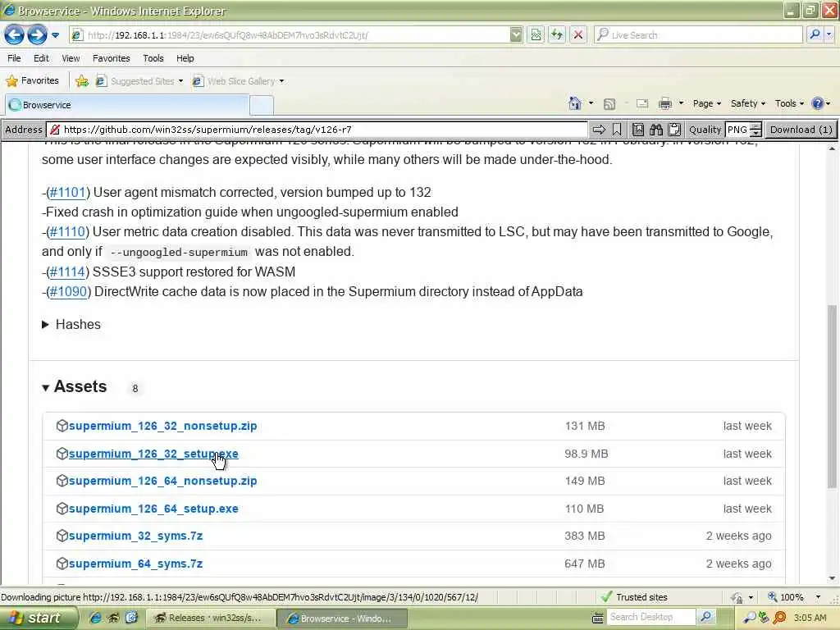The height and width of the screenshot is (630, 840).
Task: Open the Edit menu
Action: click(41, 58)
